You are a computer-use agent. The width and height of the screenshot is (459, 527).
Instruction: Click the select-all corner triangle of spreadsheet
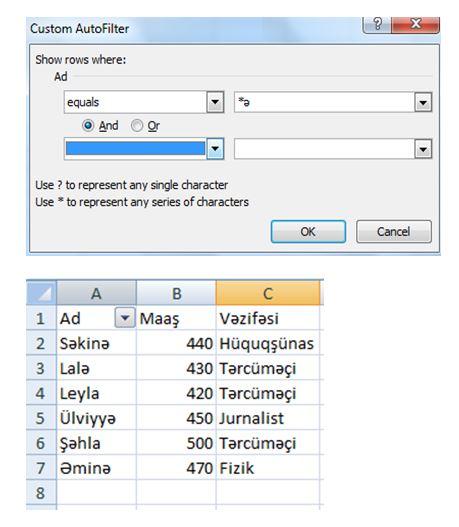41,293
